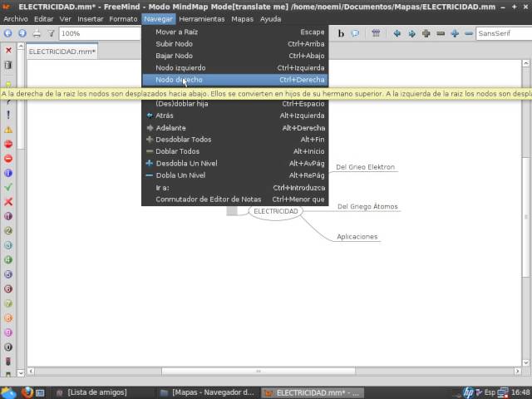The width and height of the screenshot is (532, 399).
Task: Choose 'Atrás' in Navegar menu
Action: coord(234,116)
